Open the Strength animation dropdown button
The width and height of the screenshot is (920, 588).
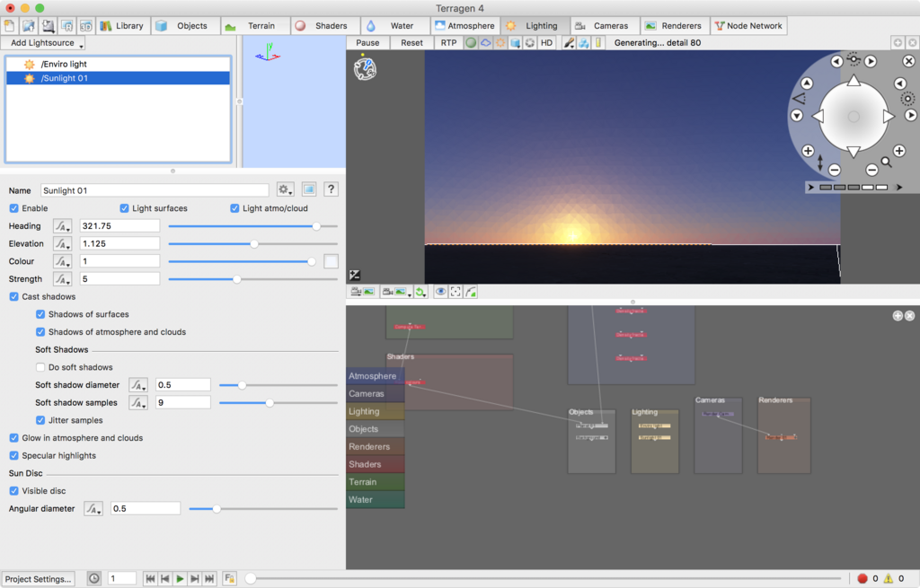(x=62, y=279)
